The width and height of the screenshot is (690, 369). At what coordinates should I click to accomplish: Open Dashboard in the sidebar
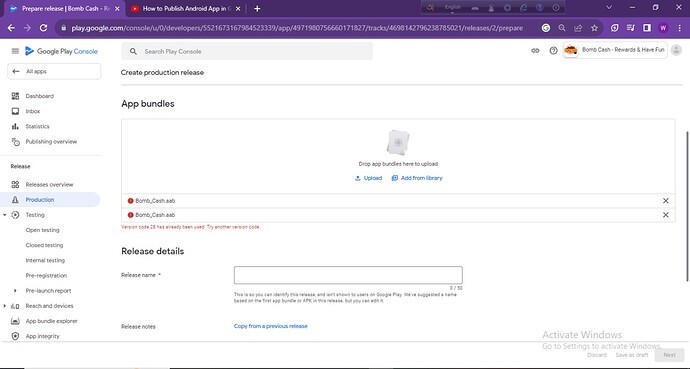pyautogui.click(x=40, y=96)
